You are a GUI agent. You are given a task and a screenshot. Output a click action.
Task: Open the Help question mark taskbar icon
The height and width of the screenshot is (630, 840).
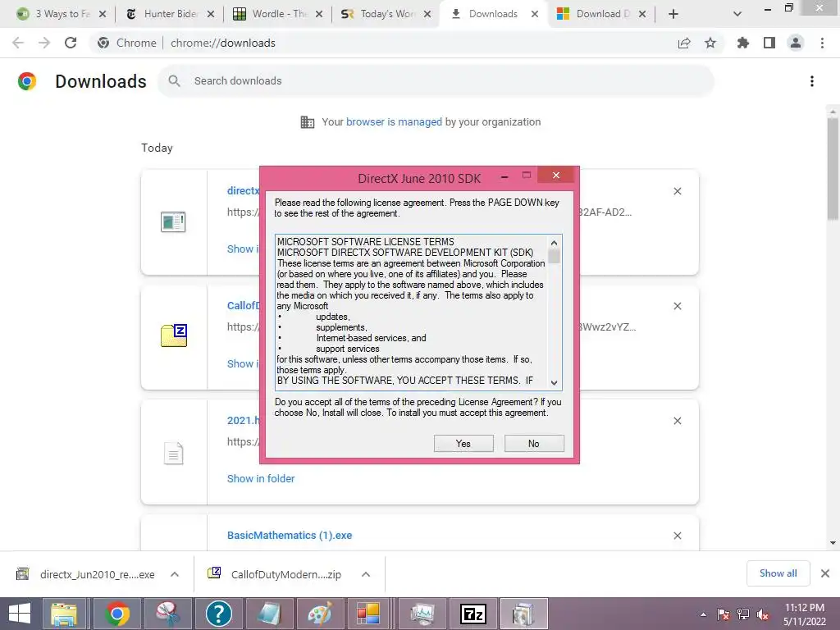click(218, 614)
